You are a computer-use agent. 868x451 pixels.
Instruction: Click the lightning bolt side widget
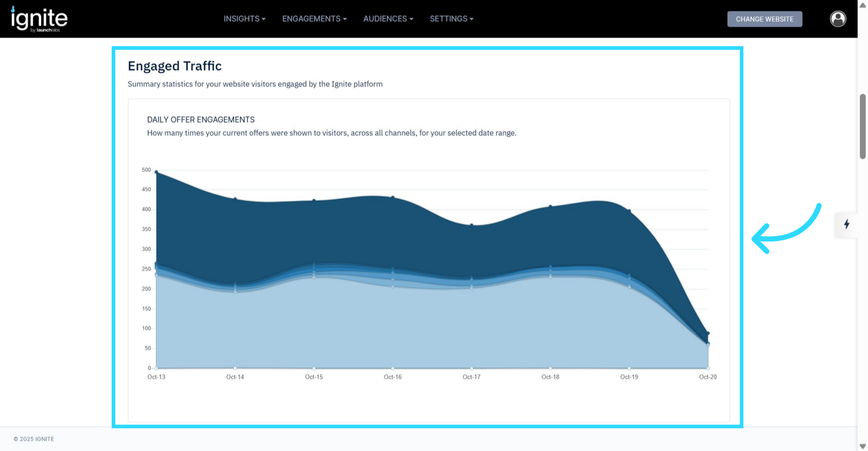click(x=846, y=224)
